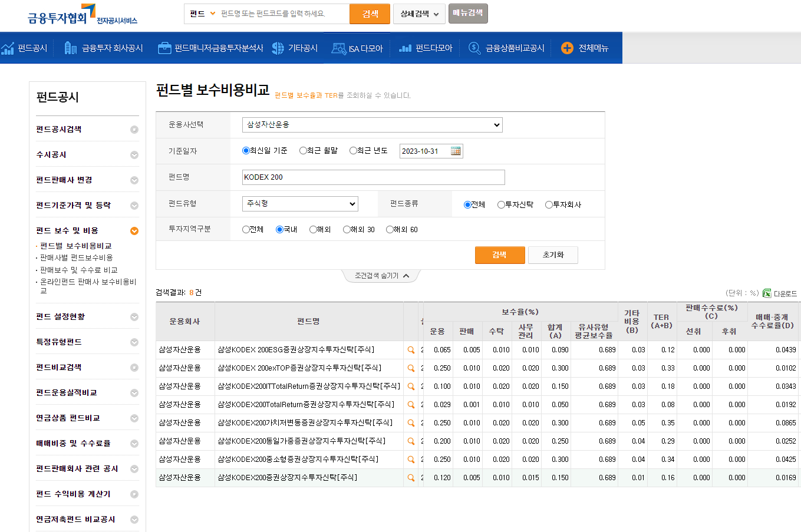The width and height of the screenshot is (801, 532).
Task: Click the round arrow icon beside 펀드공시검색
Action: [x=134, y=130]
